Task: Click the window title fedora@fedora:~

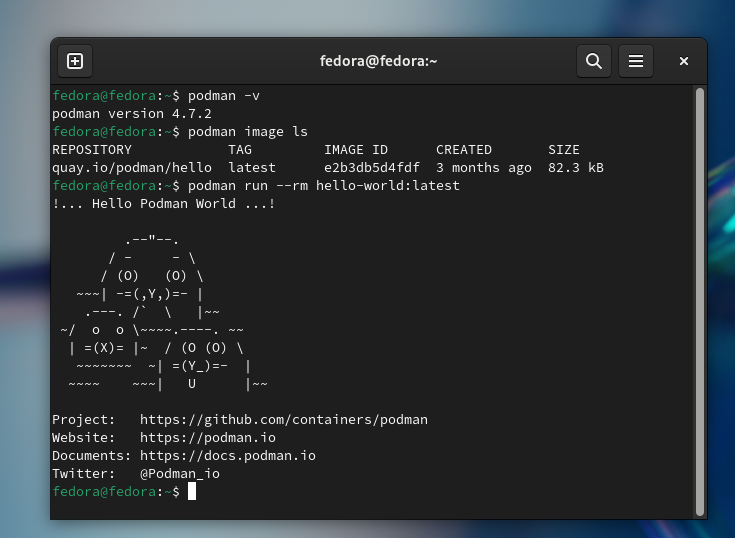Action: (378, 61)
